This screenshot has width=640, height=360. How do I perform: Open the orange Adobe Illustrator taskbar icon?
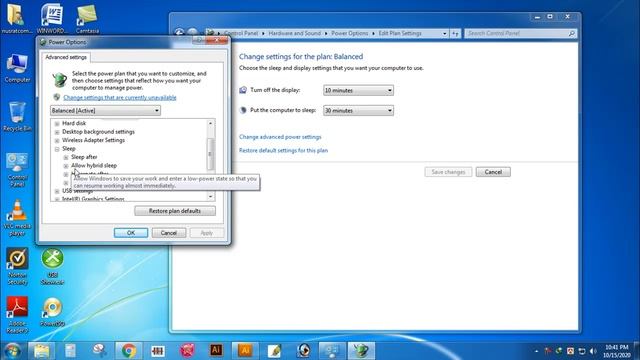point(245,350)
